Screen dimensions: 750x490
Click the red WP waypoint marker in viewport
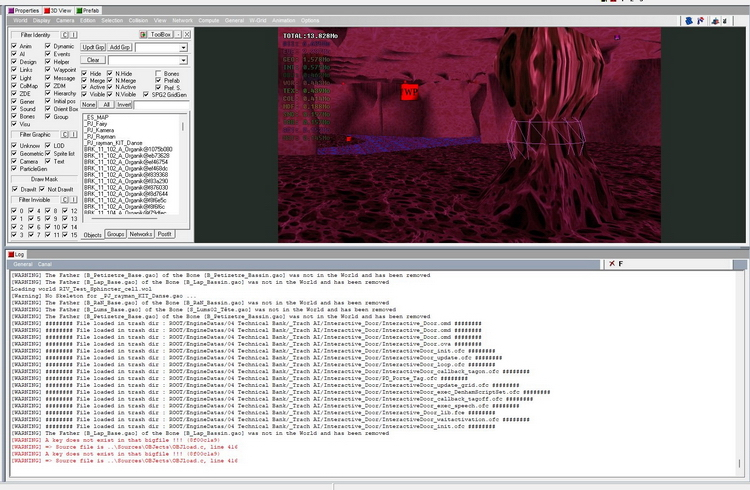408,91
